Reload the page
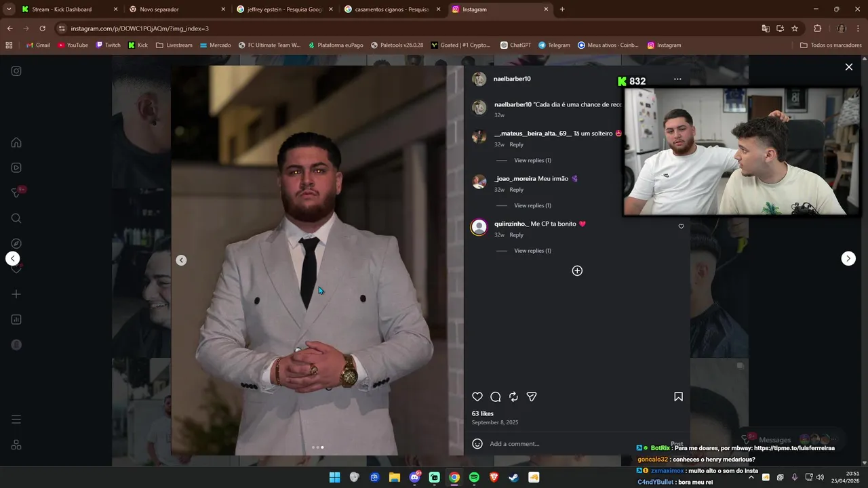 [42, 28]
